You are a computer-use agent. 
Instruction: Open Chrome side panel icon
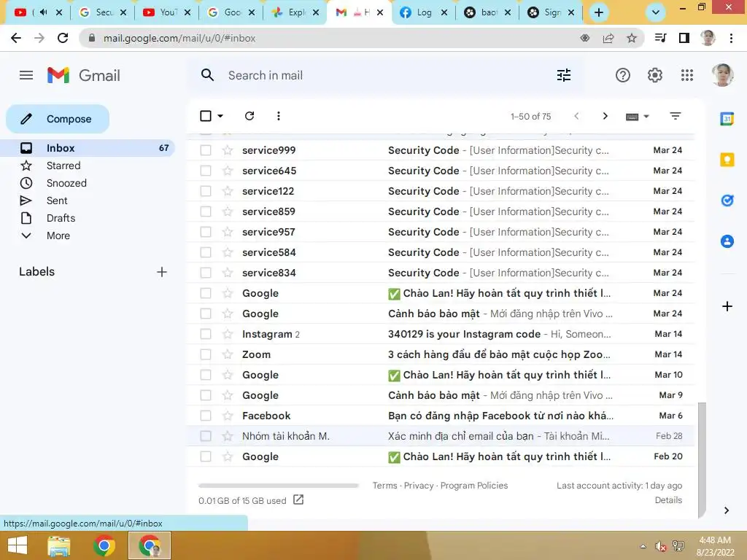(x=684, y=38)
